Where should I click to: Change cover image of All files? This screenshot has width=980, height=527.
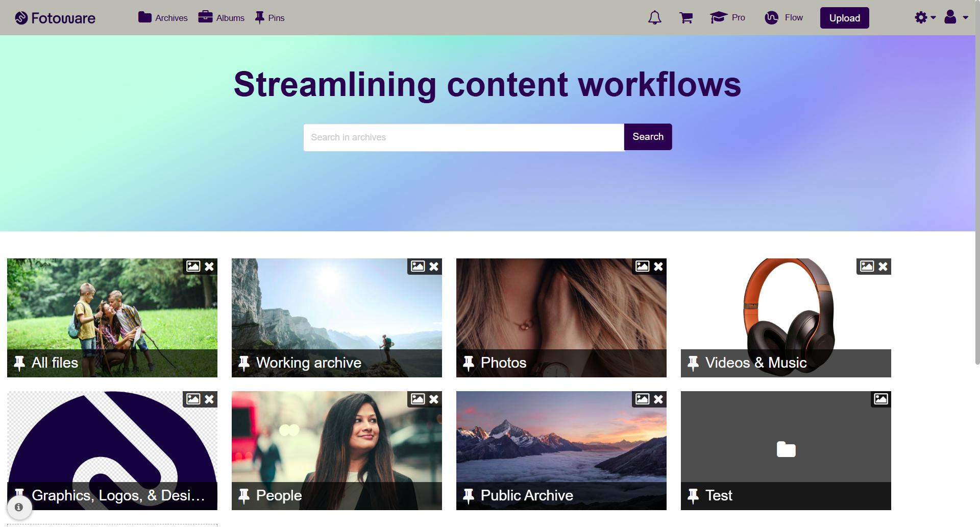point(193,266)
